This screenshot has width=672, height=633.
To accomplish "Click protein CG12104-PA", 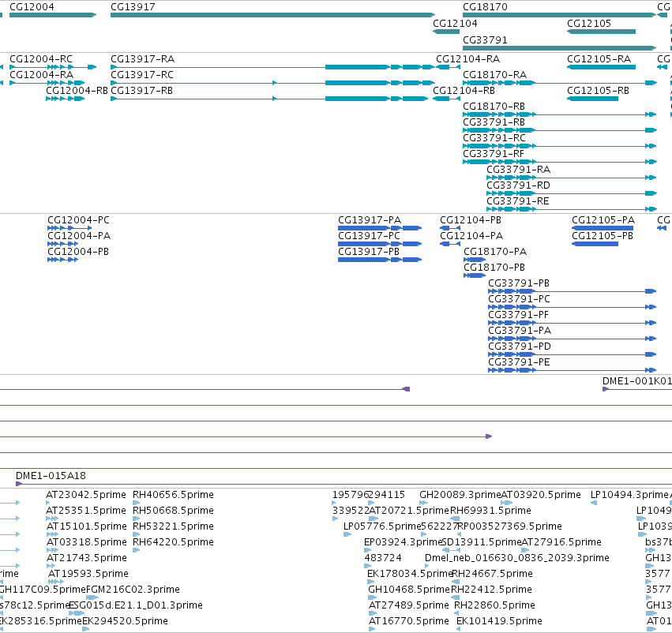I will click(472, 236).
